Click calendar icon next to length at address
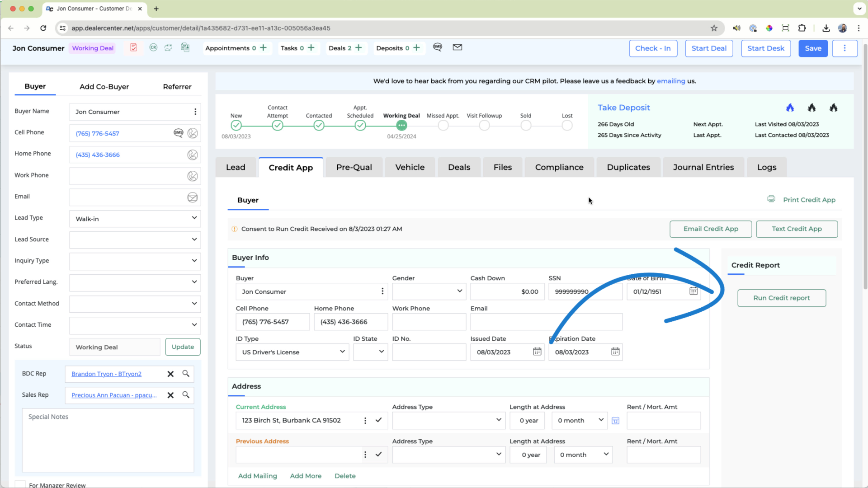Screen dimensions: 868x488 click(615, 421)
